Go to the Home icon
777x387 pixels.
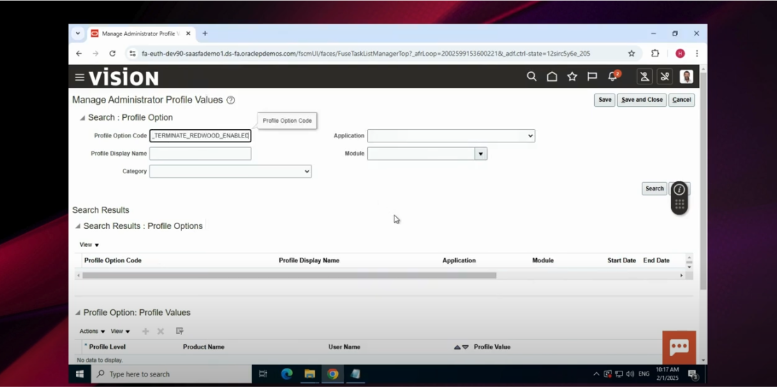tap(552, 77)
